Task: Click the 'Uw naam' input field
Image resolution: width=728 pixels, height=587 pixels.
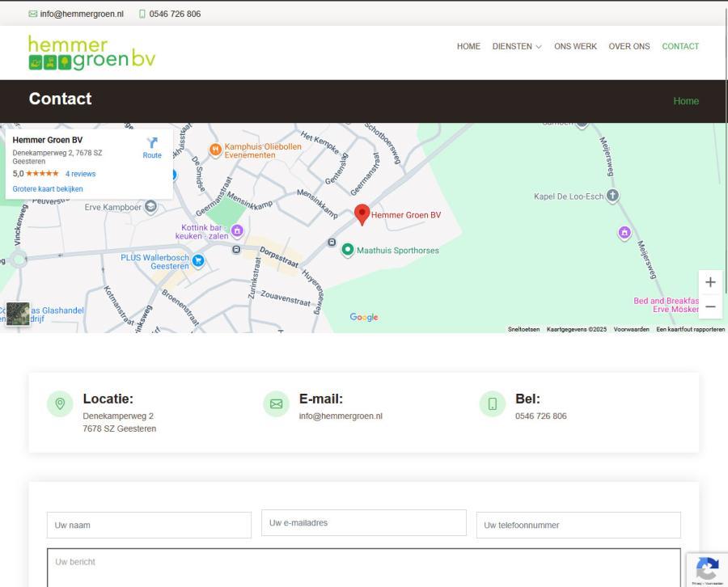Action: pos(147,525)
